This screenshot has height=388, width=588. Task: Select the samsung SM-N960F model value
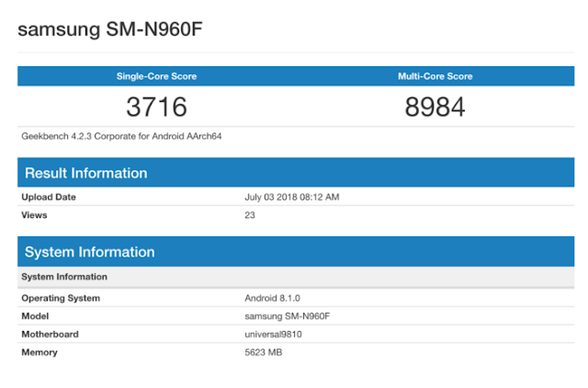(x=288, y=316)
